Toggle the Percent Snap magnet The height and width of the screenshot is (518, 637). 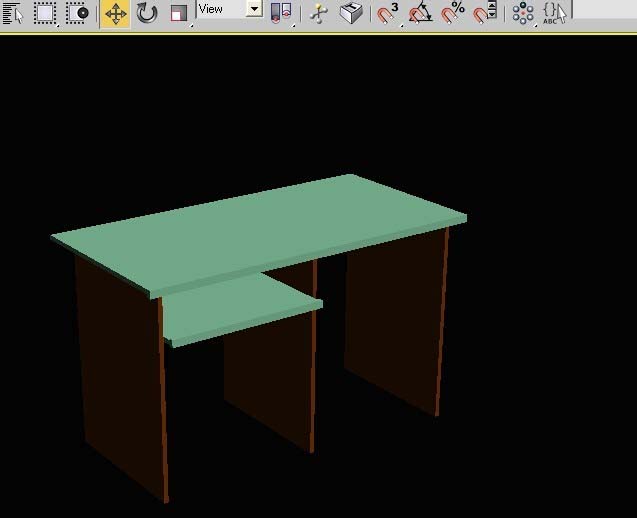click(453, 12)
